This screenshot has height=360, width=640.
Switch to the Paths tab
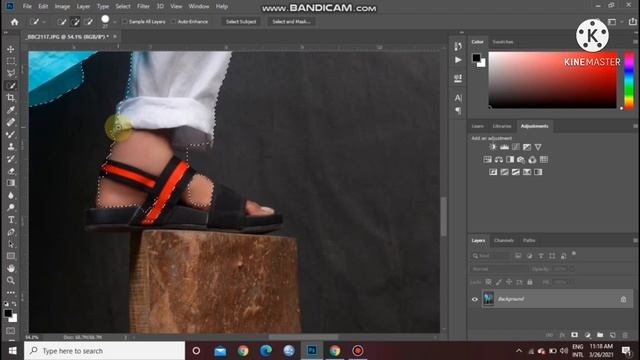[529, 240]
